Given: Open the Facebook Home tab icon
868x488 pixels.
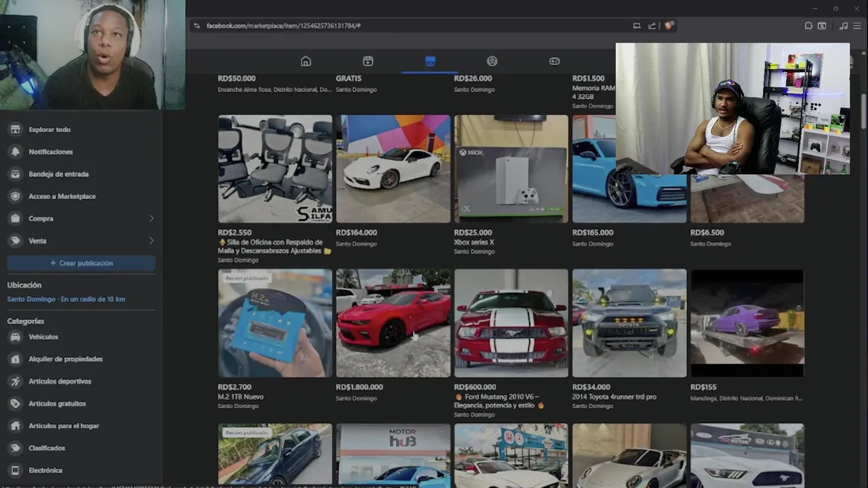Looking at the screenshot, I should click(306, 61).
